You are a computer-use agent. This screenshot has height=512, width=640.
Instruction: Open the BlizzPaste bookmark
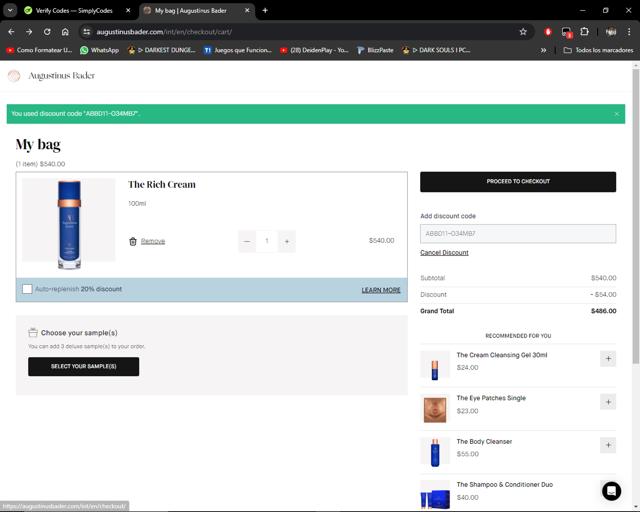pos(375,50)
